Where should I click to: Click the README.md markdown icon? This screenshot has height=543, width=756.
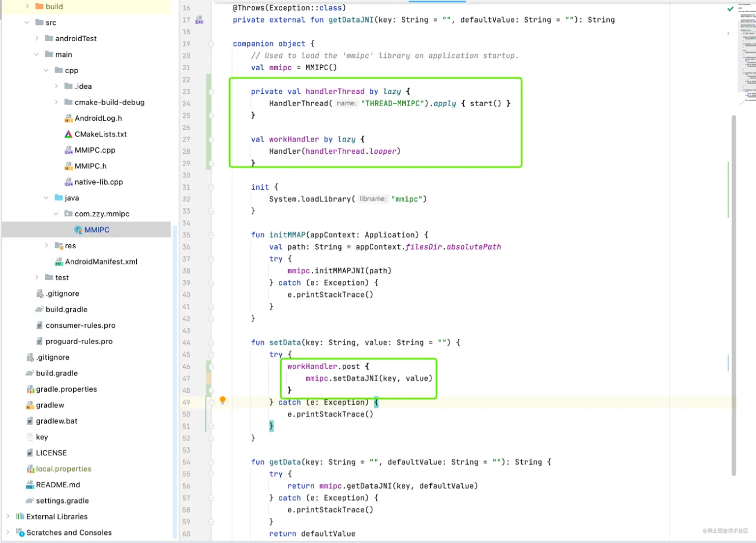(x=30, y=485)
